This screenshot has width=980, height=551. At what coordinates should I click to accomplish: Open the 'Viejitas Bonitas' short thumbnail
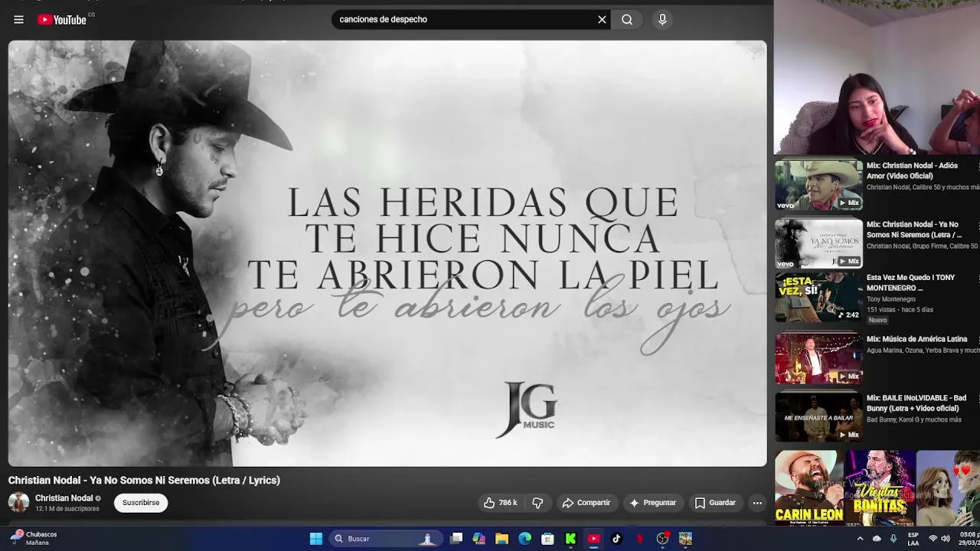880,487
